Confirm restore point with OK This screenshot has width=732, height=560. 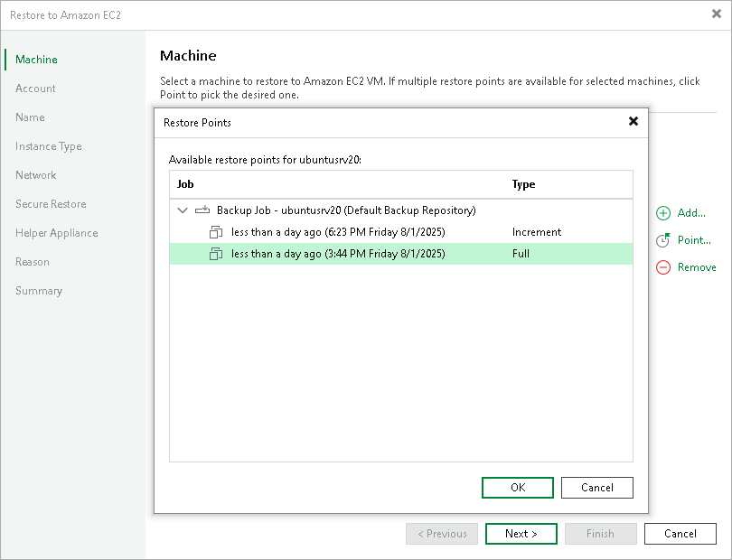pyautogui.click(x=518, y=488)
